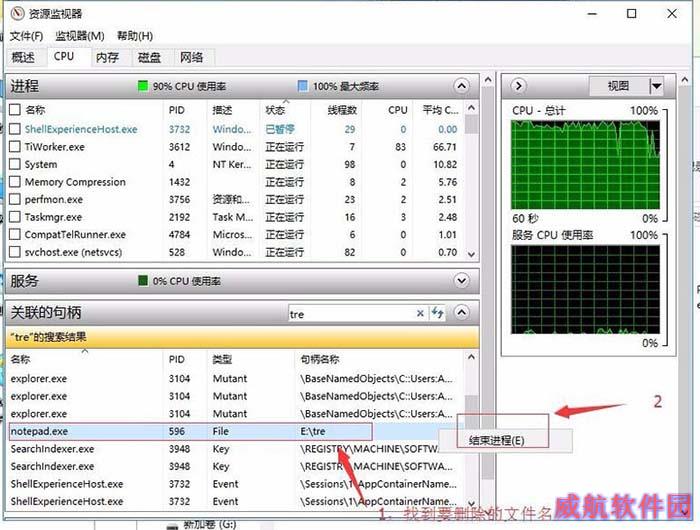
Task: Click the 服务 CPU 使用率 graph
Action: click(585, 289)
